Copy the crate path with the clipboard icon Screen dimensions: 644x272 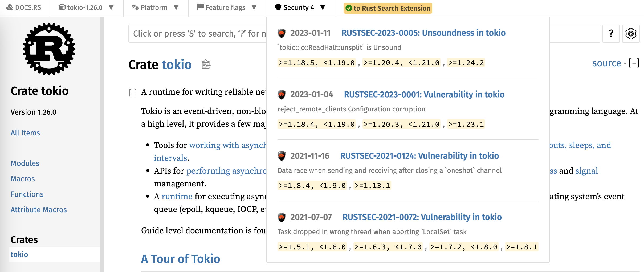(x=206, y=65)
